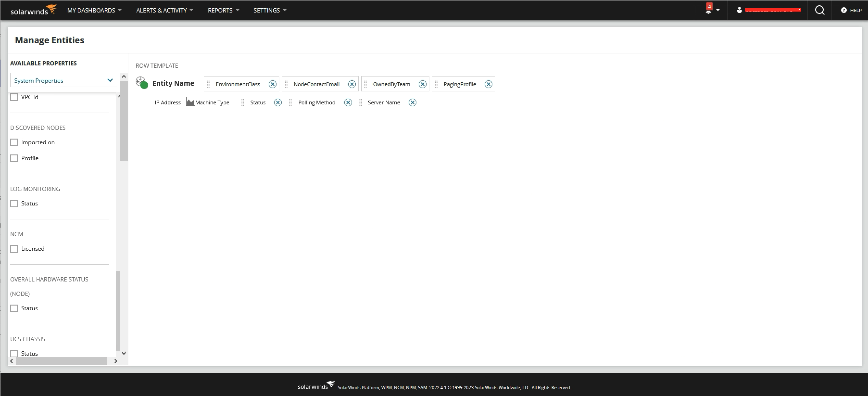Open the global search magnifier icon
This screenshot has height=396, width=868.
tap(819, 10)
